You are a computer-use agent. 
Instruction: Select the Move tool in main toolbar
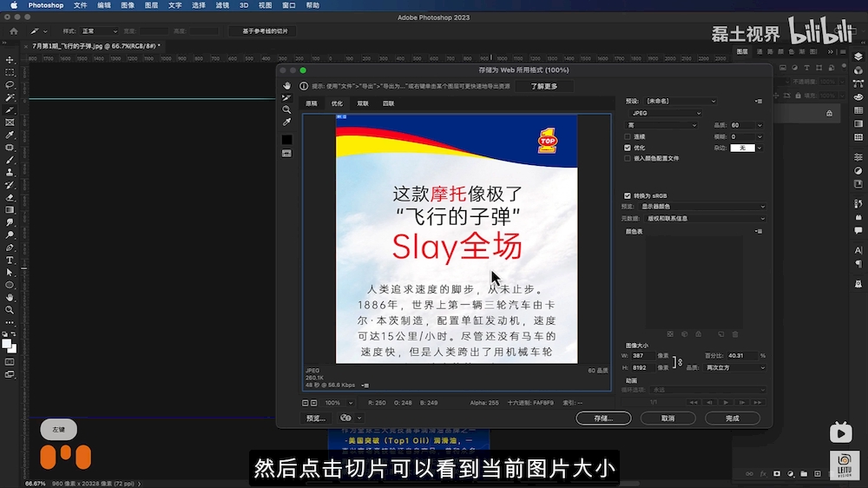pyautogui.click(x=10, y=60)
